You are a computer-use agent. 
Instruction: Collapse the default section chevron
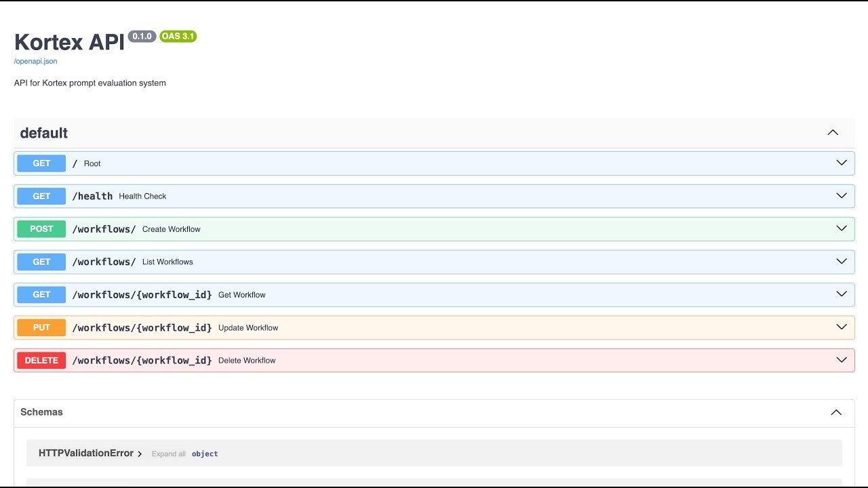click(x=833, y=133)
